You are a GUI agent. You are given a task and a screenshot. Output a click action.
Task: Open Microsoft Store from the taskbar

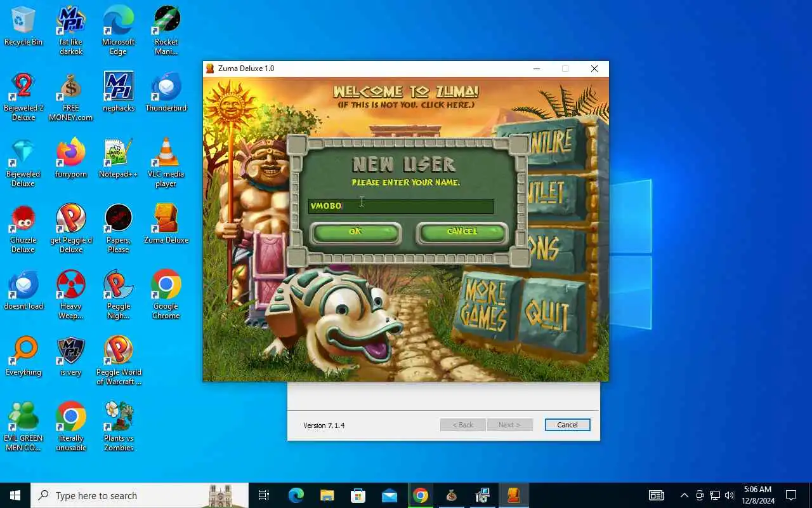358,495
